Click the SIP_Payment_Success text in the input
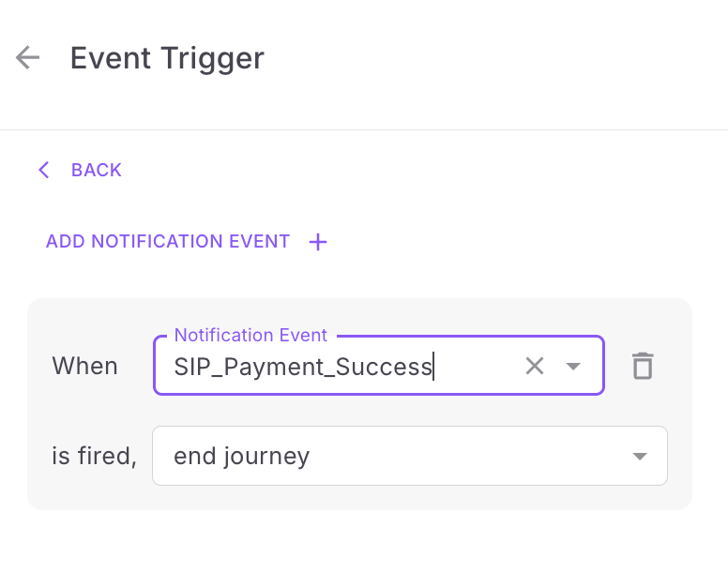This screenshot has height=572, width=728. (303, 367)
